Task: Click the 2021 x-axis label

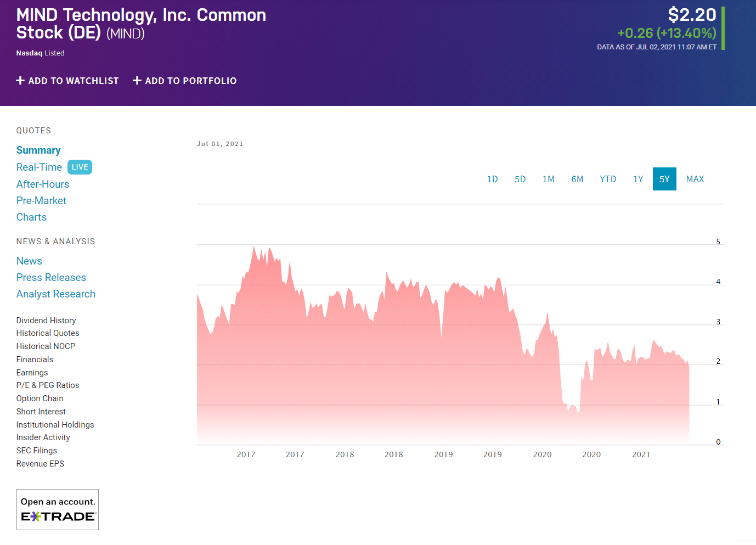Action: pos(641,454)
